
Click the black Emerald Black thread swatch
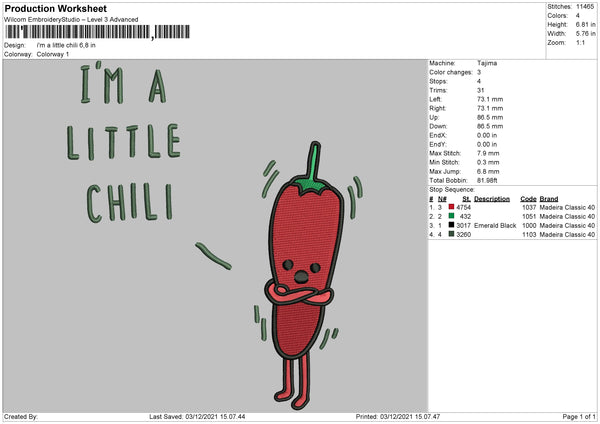point(451,225)
